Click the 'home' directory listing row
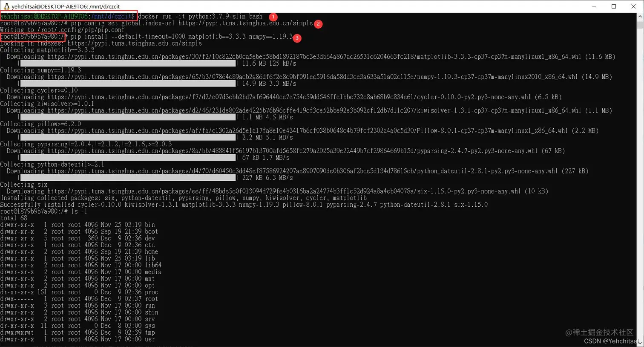This screenshot has height=347, width=644. (79, 252)
